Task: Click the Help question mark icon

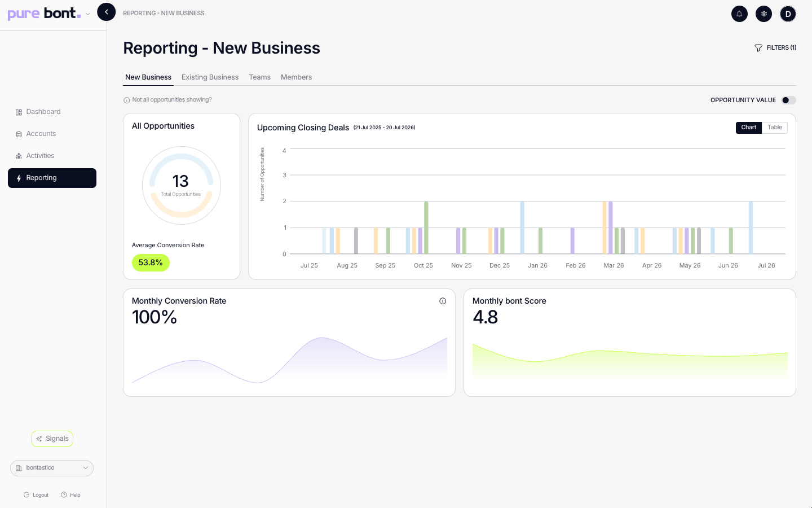Action: 64,495
